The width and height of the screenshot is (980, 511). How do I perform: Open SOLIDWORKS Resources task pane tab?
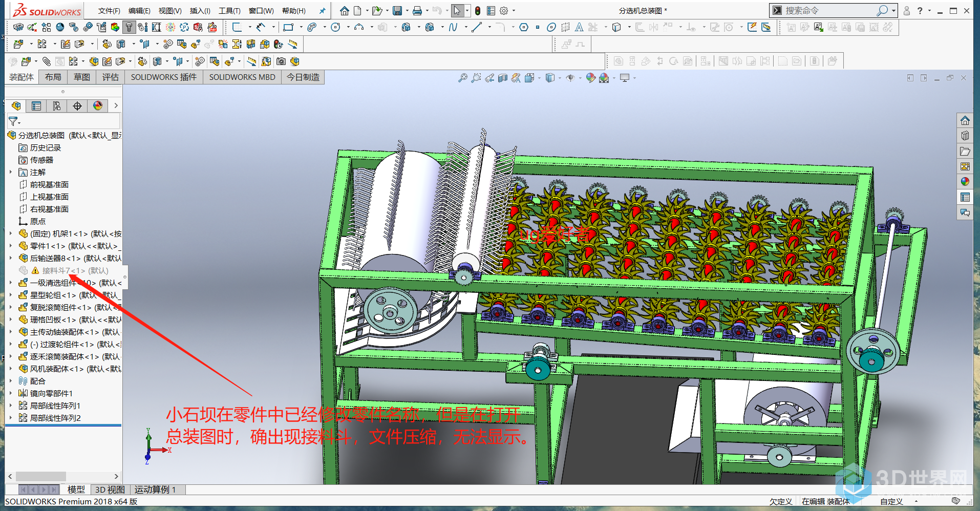[x=965, y=120]
